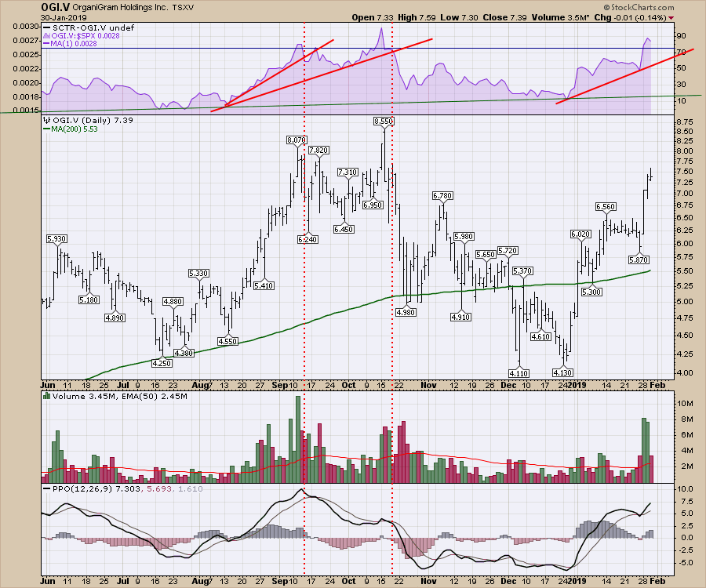Image resolution: width=706 pixels, height=588 pixels.
Task: Click the 0.0030 tick on relative strength axis
Action: pyautogui.click(x=26, y=27)
